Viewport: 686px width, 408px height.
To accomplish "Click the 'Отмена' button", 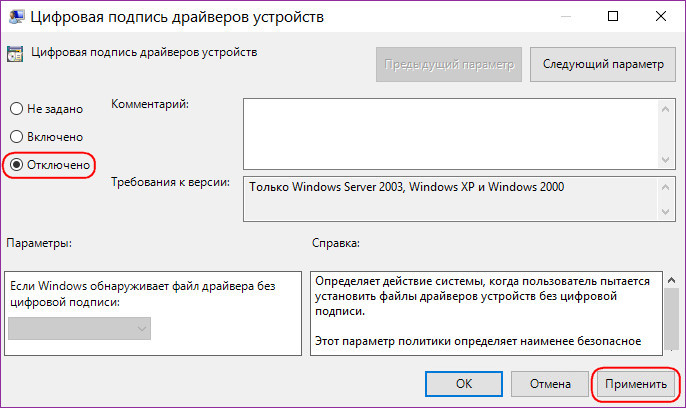I will [x=550, y=384].
